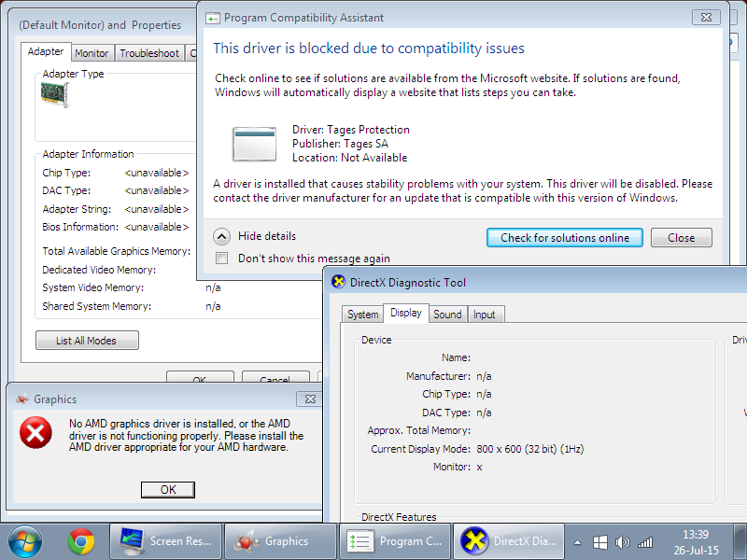
Task: Click 'Total Available Graphics Memory:' label
Action: pos(116,251)
